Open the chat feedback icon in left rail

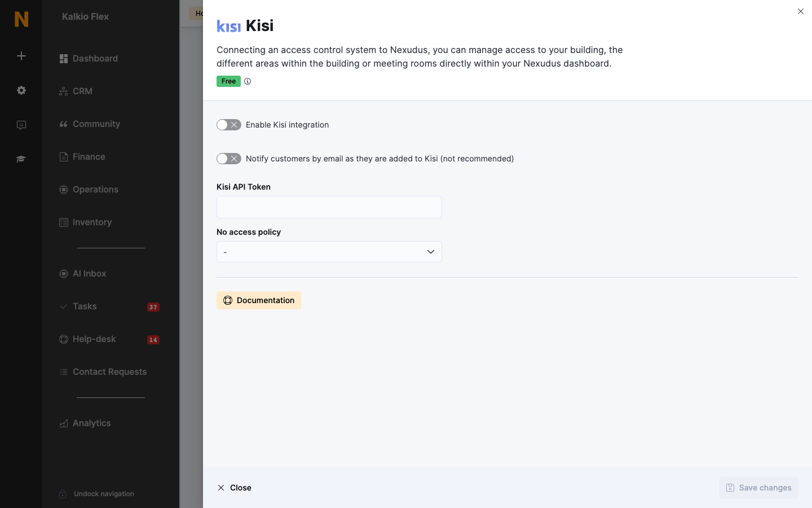(21, 125)
